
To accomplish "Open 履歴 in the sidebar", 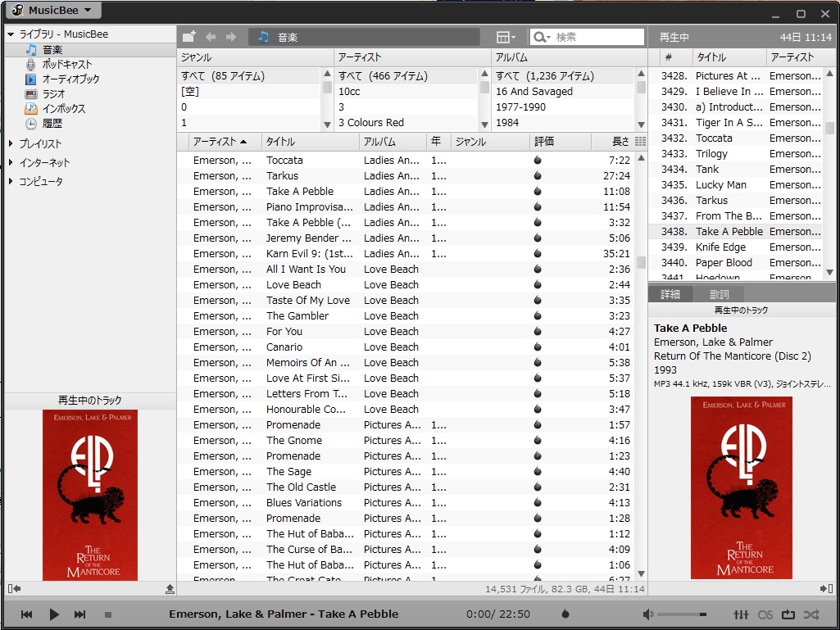I will 52,123.
